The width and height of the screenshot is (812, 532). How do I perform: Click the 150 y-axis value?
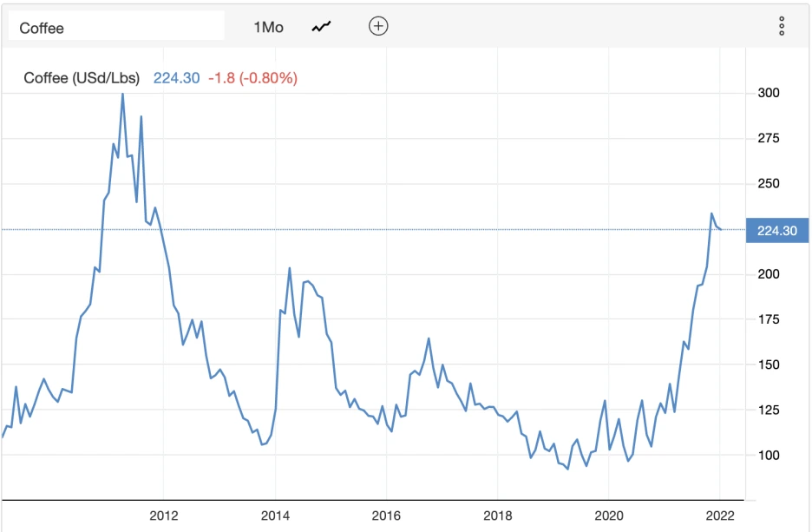pyautogui.click(x=769, y=365)
